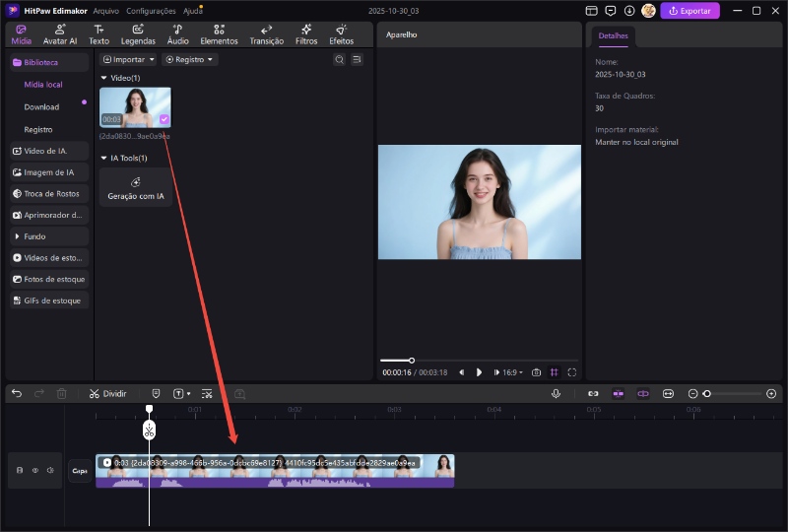Fit the timeline to the window
The image size is (788, 532).
tap(668, 394)
